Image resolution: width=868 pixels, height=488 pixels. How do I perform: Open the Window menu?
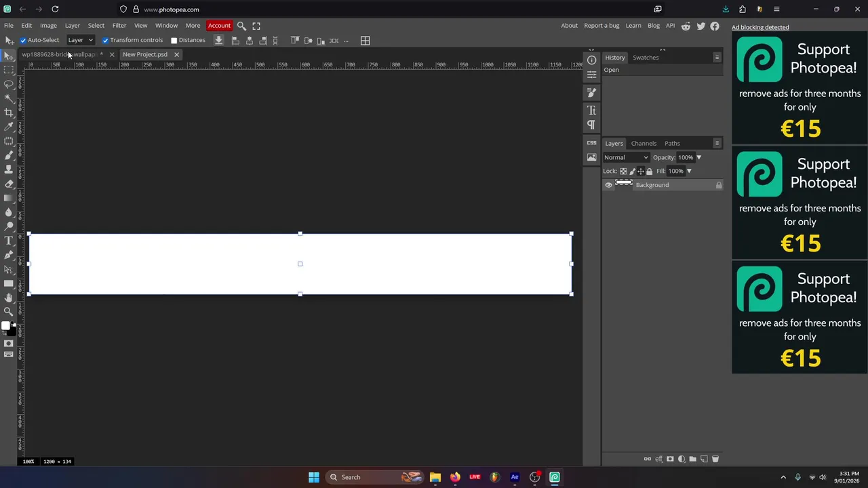pos(166,26)
